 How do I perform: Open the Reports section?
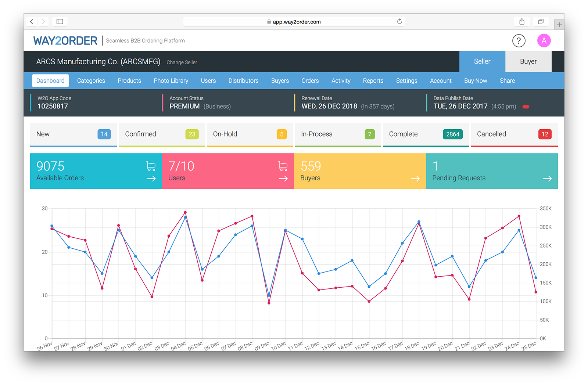pos(373,80)
